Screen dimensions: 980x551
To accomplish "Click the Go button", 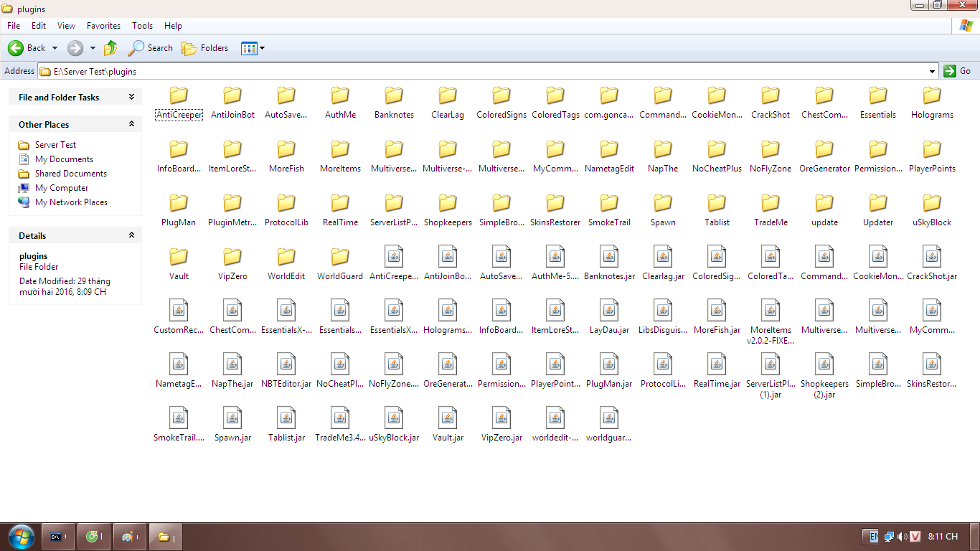I will point(958,71).
